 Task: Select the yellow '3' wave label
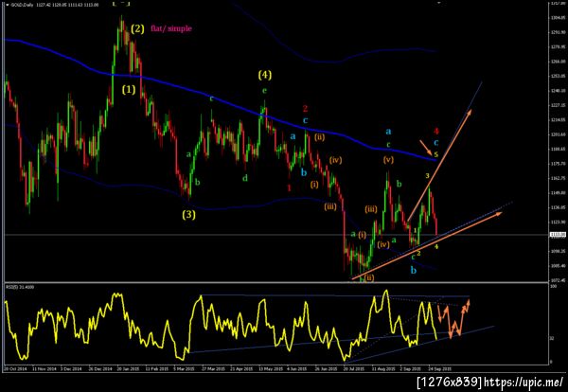tap(428, 176)
